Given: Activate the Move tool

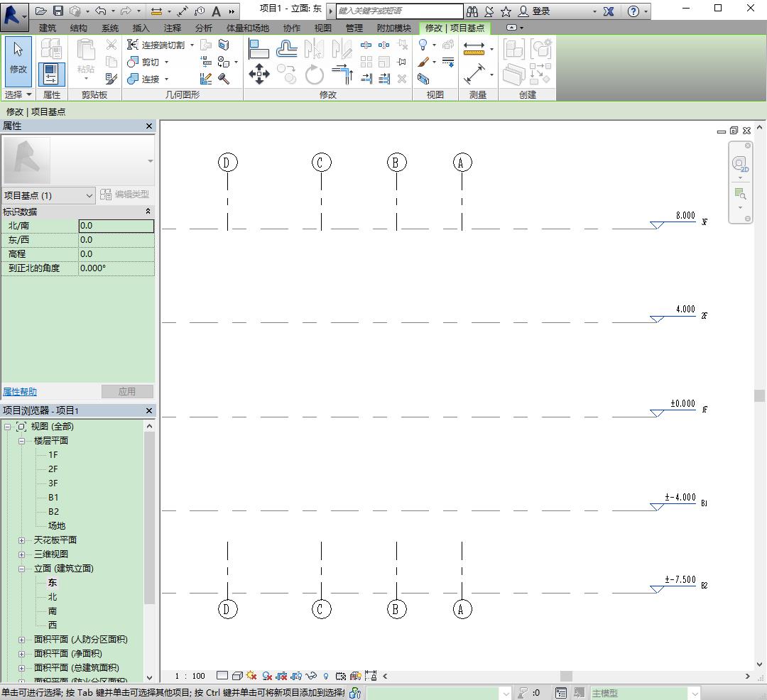Looking at the screenshot, I should coord(259,75).
